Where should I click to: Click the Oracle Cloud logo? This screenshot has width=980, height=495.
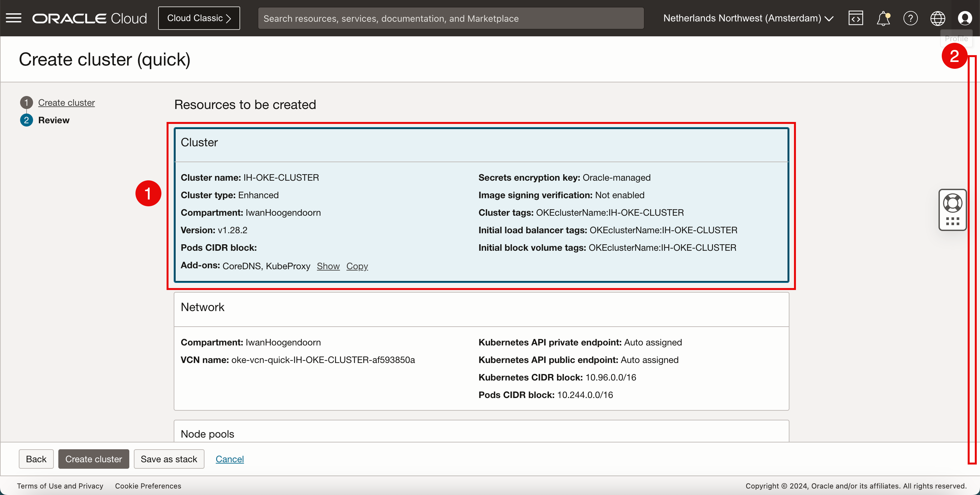tap(89, 18)
